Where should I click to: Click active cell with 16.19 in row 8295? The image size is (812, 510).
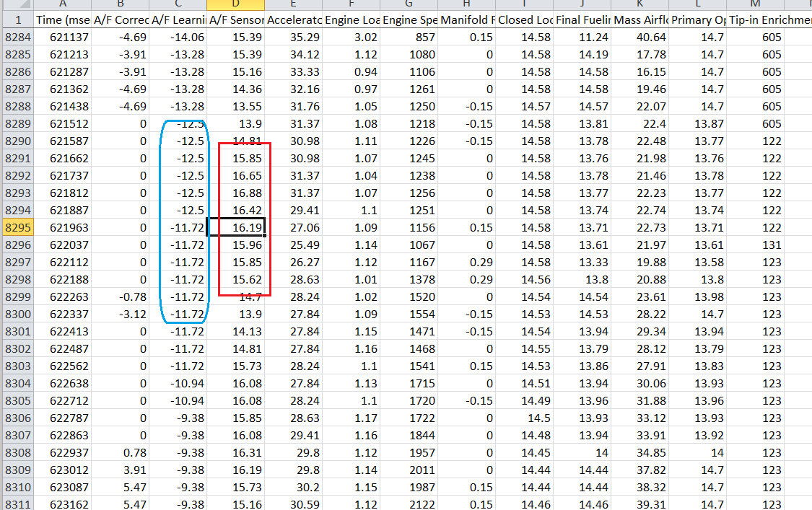click(x=235, y=227)
